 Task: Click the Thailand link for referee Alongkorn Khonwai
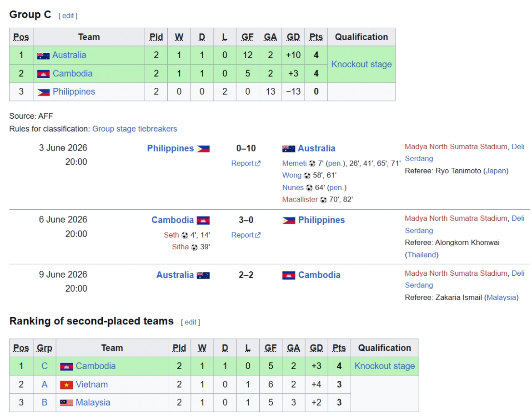click(422, 255)
